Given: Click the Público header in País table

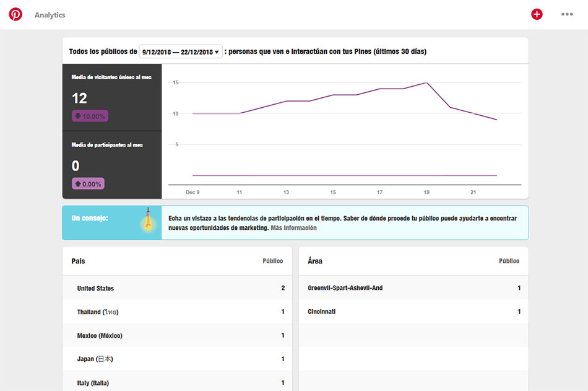Looking at the screenshot, I should click(272, 261).
